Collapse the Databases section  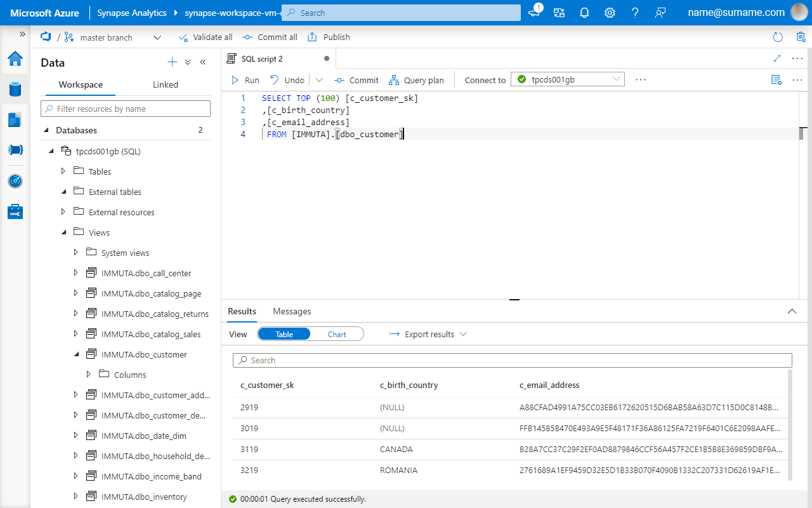pyautogui.click(x=46, y=130)
